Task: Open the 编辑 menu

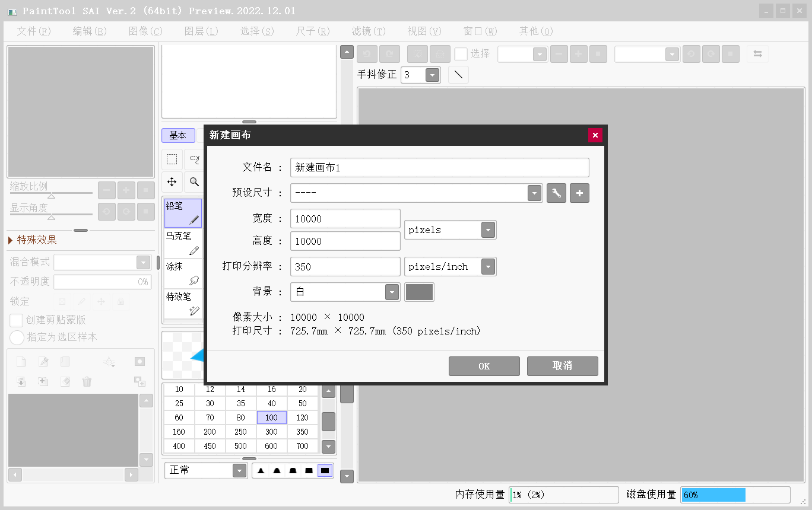Action: (x=89, y=31)
